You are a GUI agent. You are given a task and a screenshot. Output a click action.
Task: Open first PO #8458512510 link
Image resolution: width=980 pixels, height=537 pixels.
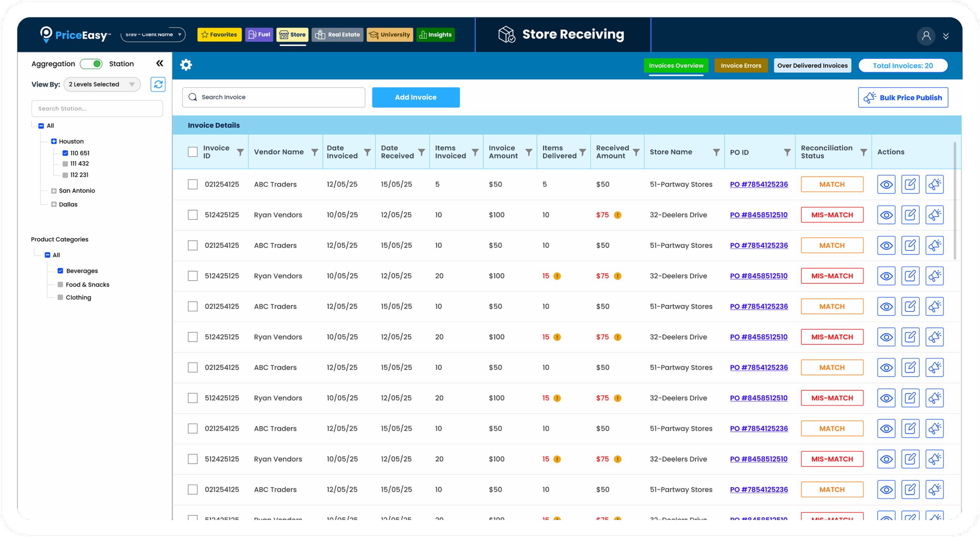click(758, 215)
